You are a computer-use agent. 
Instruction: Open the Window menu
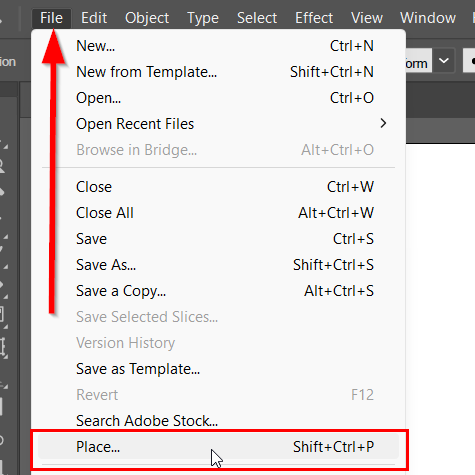click(x=428, y=18)
